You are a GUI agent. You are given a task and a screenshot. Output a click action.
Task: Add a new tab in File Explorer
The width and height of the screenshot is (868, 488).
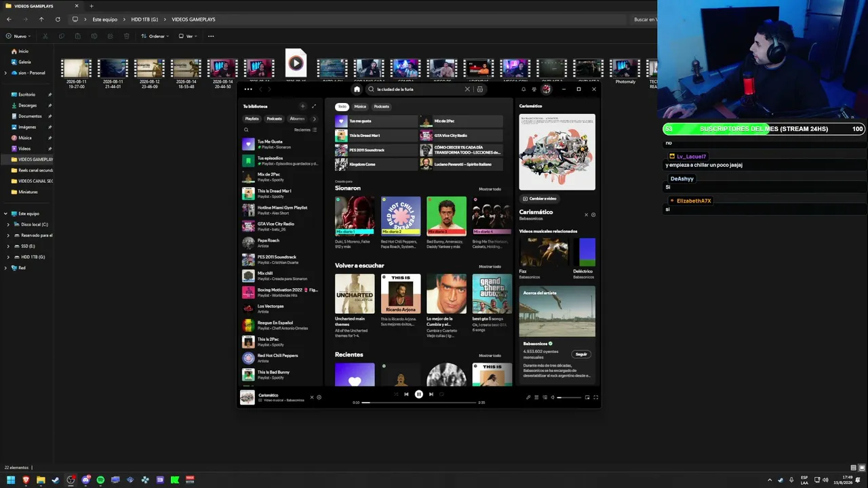pyautogui.click(x=92, y=6)
